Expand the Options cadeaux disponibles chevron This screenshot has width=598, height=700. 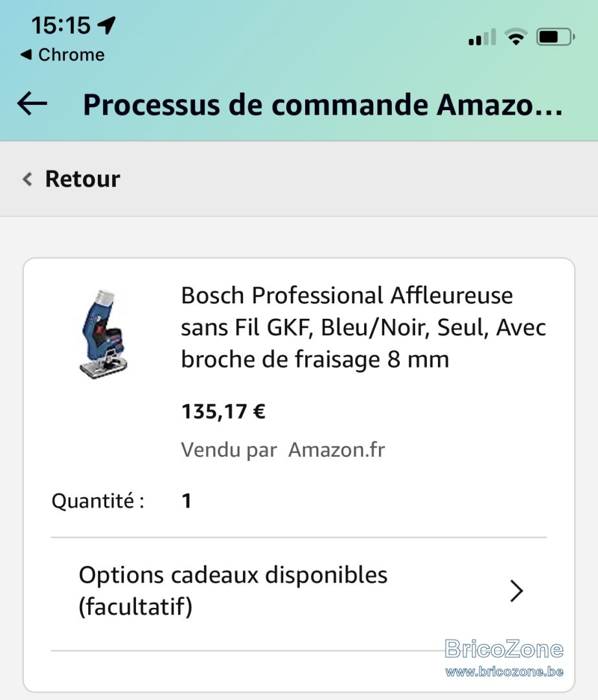pos(516,591)
